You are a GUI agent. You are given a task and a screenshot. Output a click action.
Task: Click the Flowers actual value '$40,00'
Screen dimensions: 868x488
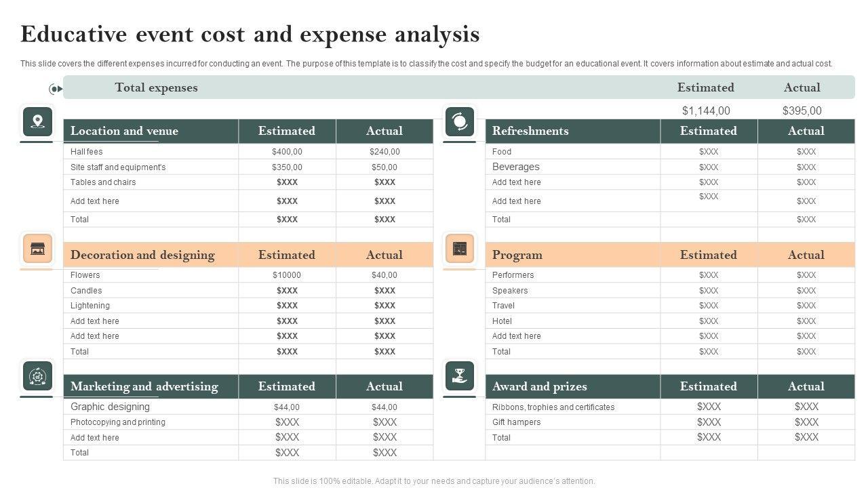click(384, 275)
